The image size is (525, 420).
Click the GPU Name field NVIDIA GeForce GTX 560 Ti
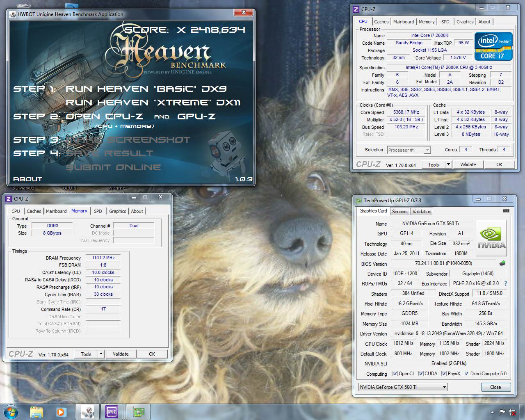click(x=431, y=224)
